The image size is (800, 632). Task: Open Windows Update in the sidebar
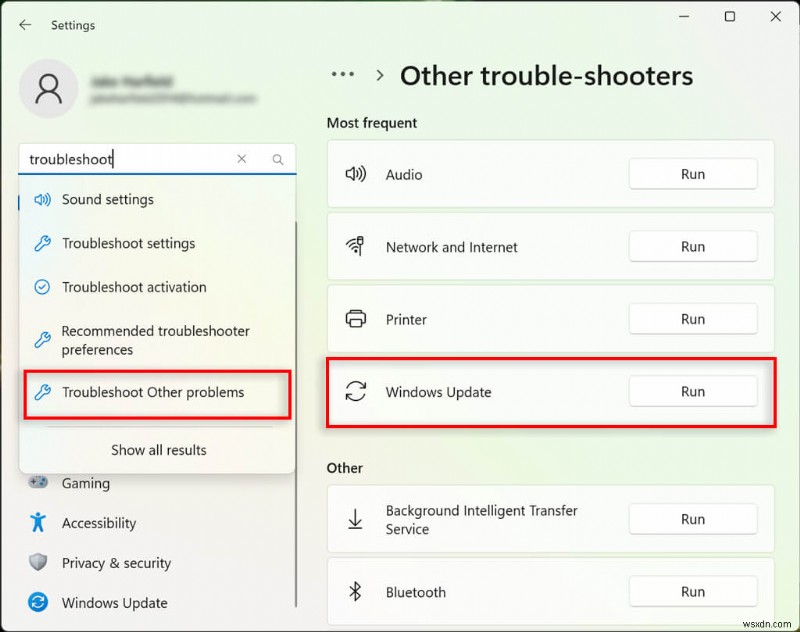[115, 602]
